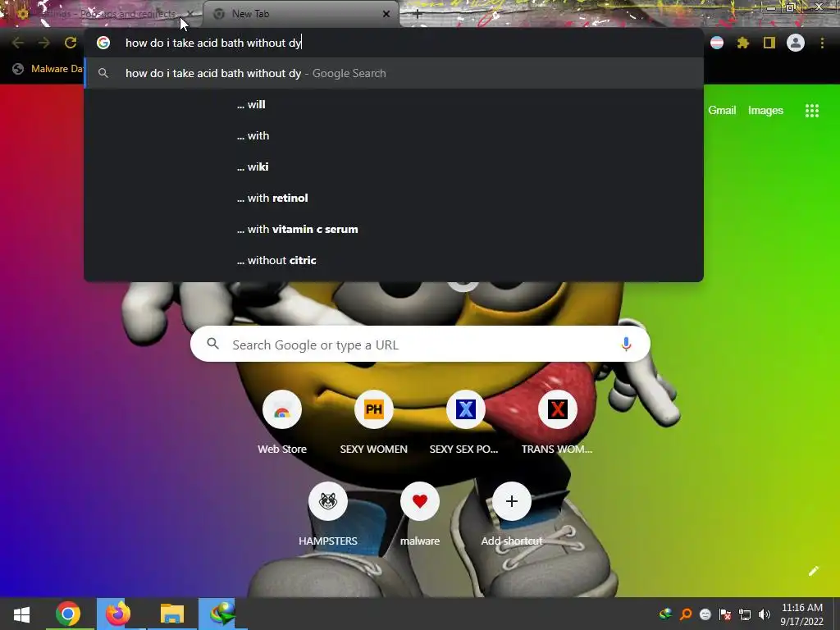Click the volume speaker tray icon
The width and height of the screenshot is (840, 630).
click(765, 614)
